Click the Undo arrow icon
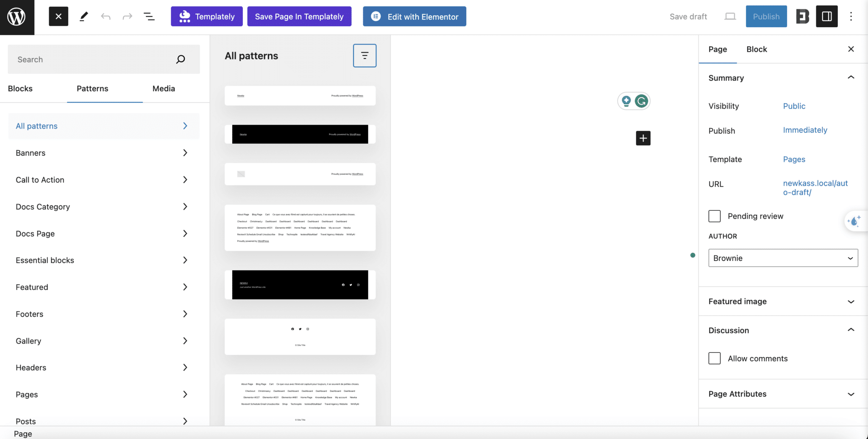The width and height of the screenshot is (868, 439). tap(106, 16)
